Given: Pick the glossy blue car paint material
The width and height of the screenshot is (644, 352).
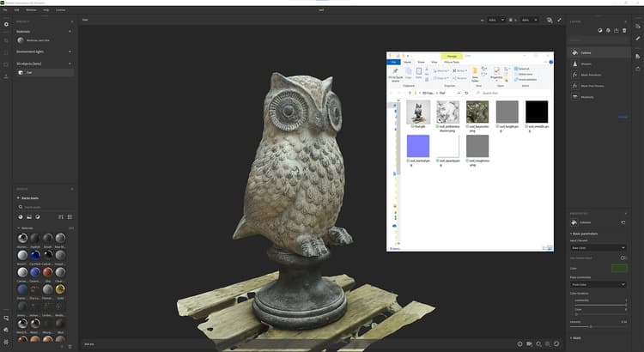Looking at the screenshot, I should (x=35, y=255).
